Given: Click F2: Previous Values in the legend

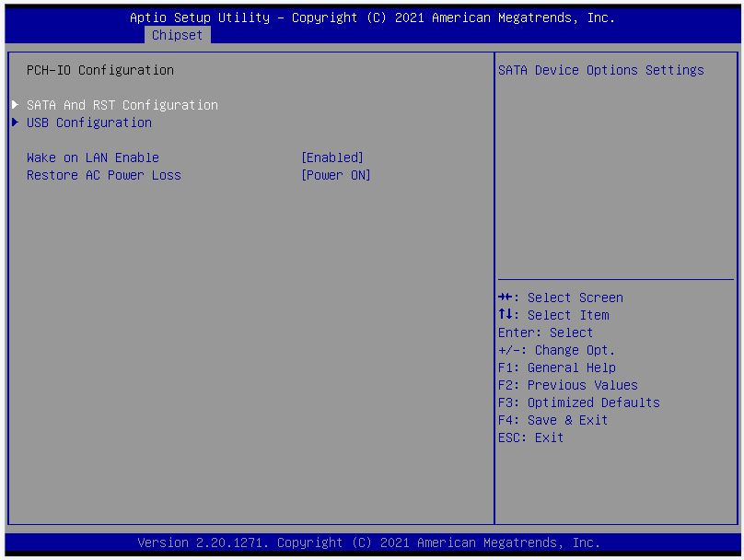Looking at the screenshot, I should pyautogui.click(x=567, y=385).
